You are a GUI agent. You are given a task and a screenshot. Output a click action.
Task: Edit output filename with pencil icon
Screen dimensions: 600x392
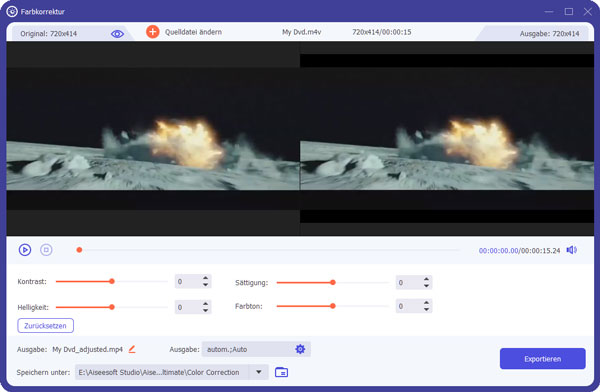pos(132,349)
